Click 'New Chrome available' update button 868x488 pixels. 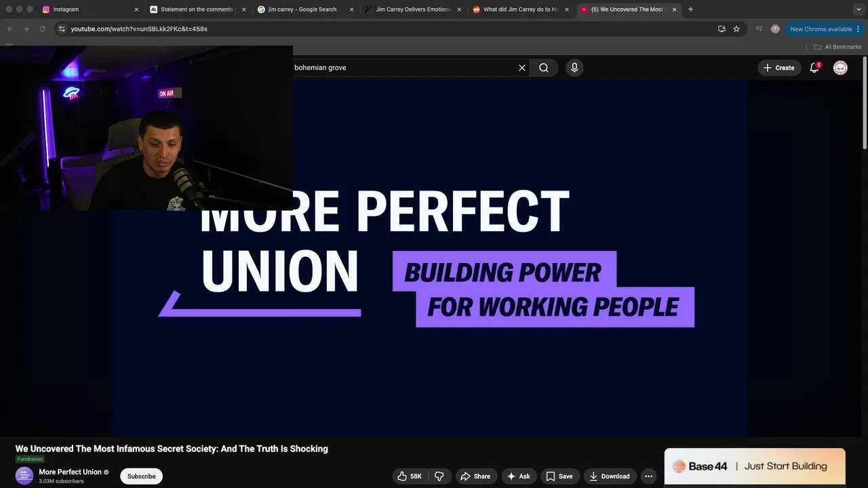click(821, 29)
